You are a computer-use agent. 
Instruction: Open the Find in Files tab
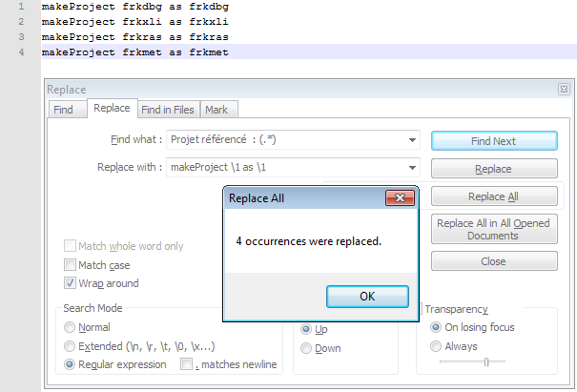pos(168,110)
